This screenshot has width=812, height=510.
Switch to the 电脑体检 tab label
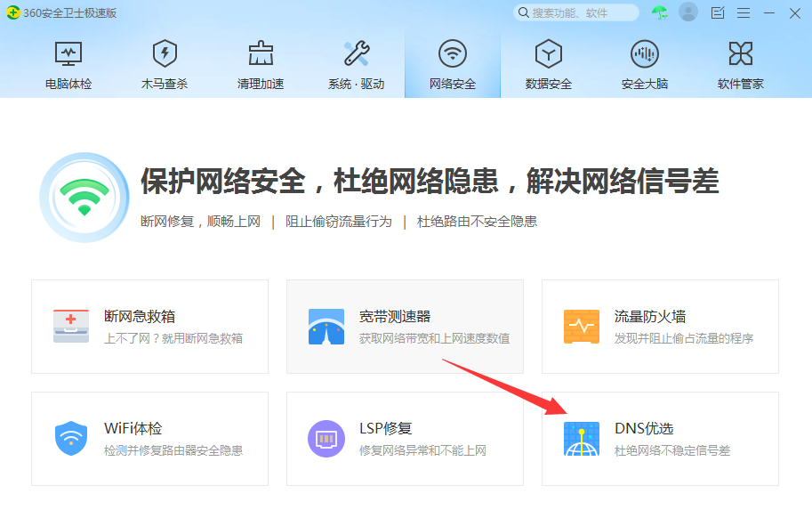pyautogui.click(x=68, y=84)
